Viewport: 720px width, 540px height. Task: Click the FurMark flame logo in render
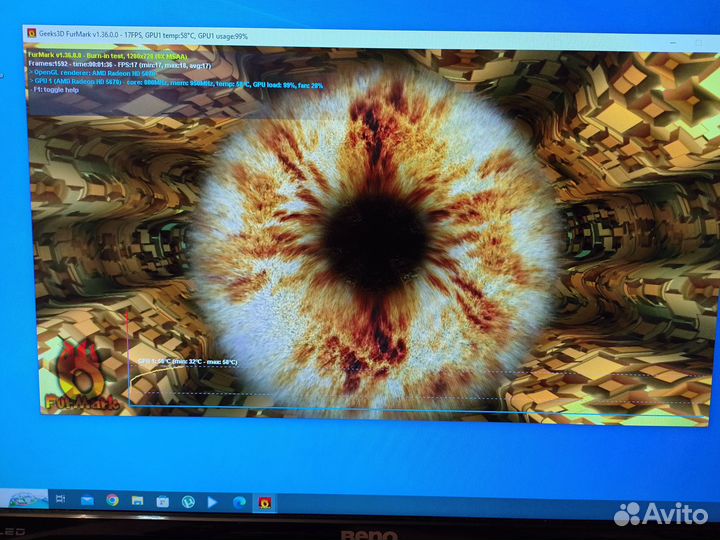pos(80,375)
